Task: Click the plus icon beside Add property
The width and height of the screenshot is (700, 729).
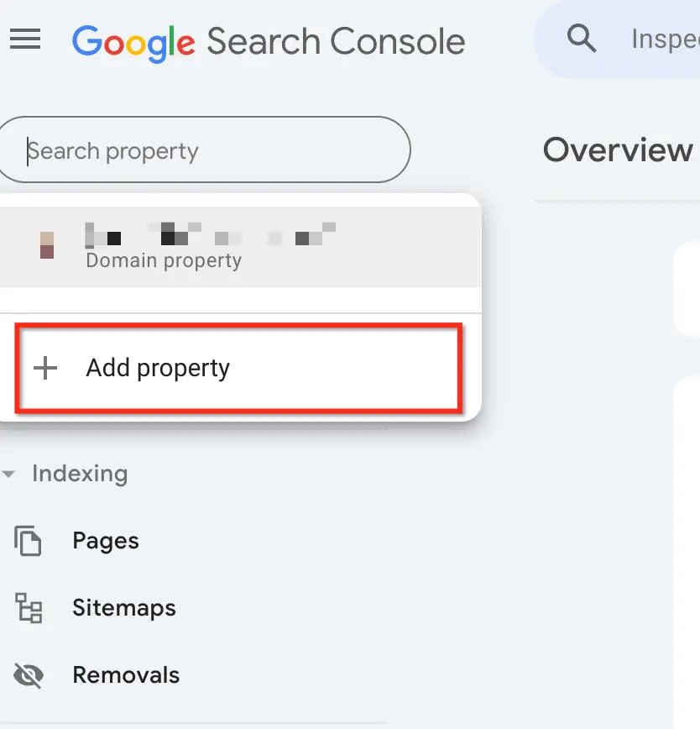Action: pos(45,368)
